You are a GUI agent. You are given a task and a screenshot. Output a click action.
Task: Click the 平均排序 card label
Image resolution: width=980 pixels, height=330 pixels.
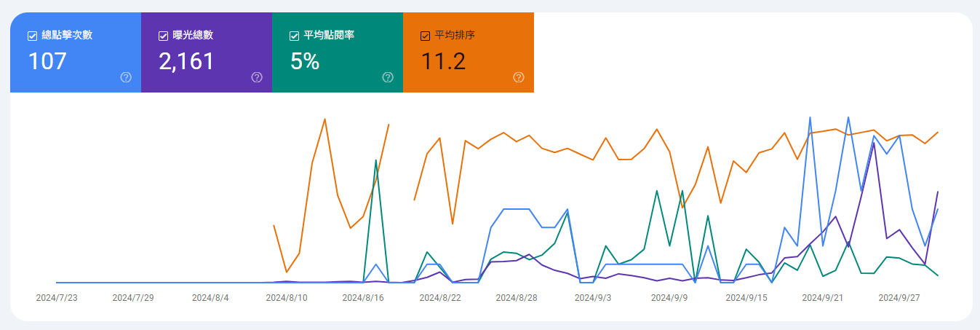click(x=455, y=35)
